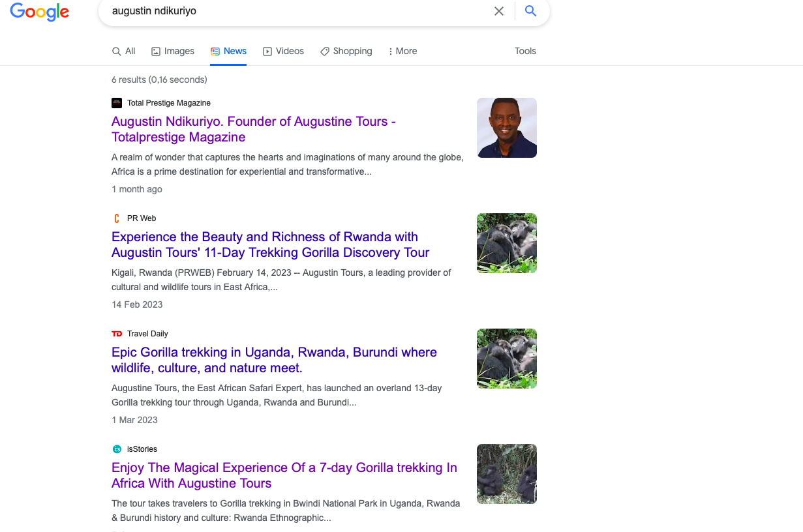Open the Tools options

525,51
